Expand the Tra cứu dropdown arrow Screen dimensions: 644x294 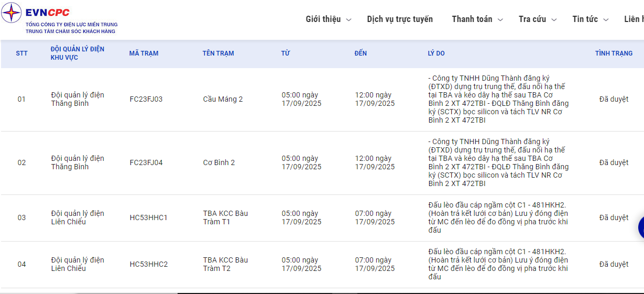pos(553,20)
